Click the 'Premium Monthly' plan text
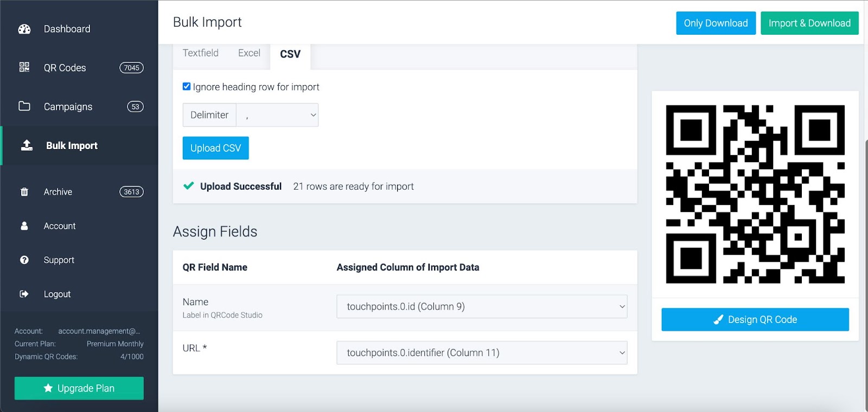 tap(115, 344)
